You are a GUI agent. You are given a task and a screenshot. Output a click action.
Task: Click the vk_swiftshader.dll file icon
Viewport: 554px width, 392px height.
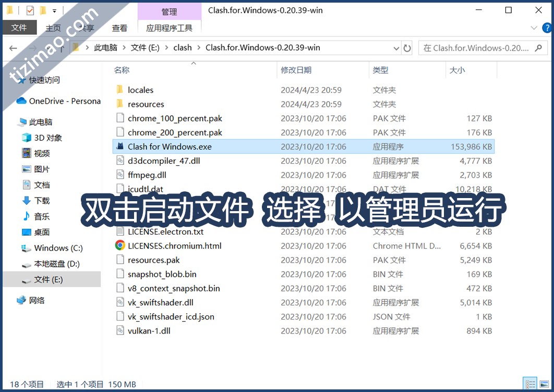(120, 302)
